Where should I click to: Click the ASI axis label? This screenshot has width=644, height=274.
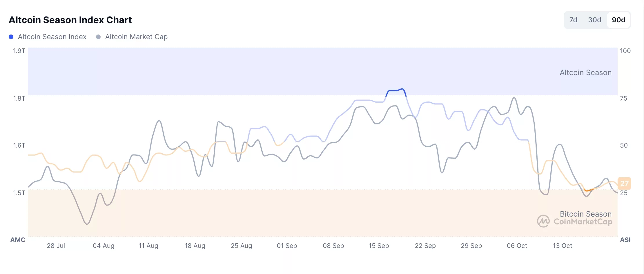pos(625,240)
